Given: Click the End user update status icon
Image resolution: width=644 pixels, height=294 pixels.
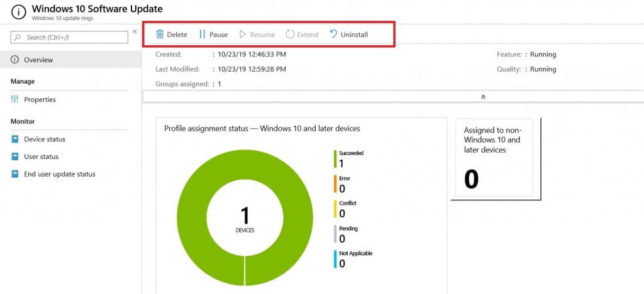Looking at the screenshot, I should pyautogui.click(x=15, y=174).
